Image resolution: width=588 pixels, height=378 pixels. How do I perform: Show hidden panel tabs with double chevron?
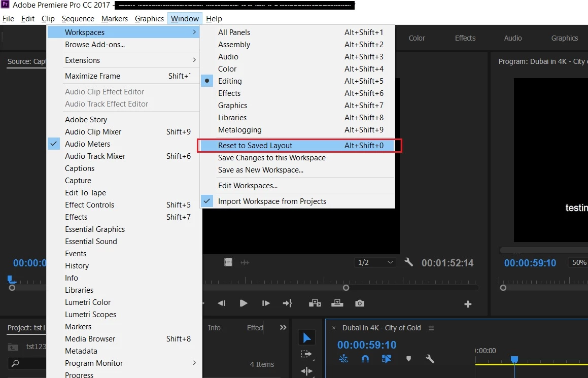pyautogui.click(x=283, y=327)
